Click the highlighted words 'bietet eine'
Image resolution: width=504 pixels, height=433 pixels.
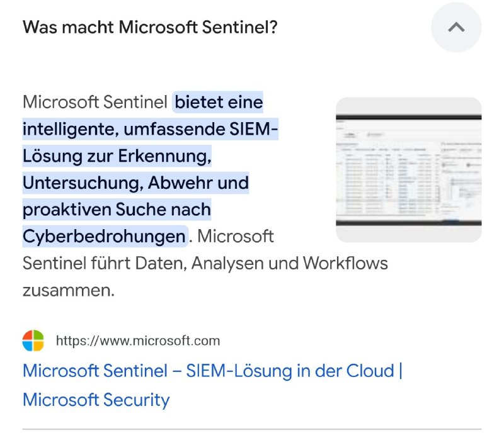tap(219, 102)
